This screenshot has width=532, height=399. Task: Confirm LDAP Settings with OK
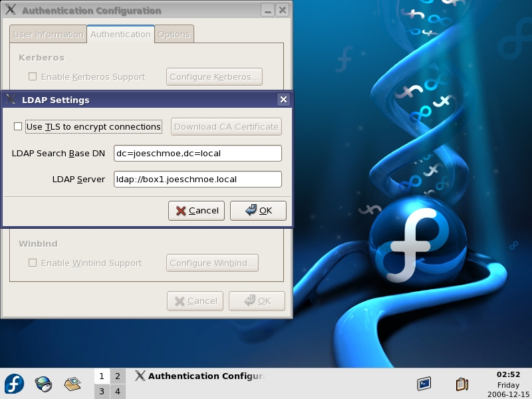tap(258, 211)
